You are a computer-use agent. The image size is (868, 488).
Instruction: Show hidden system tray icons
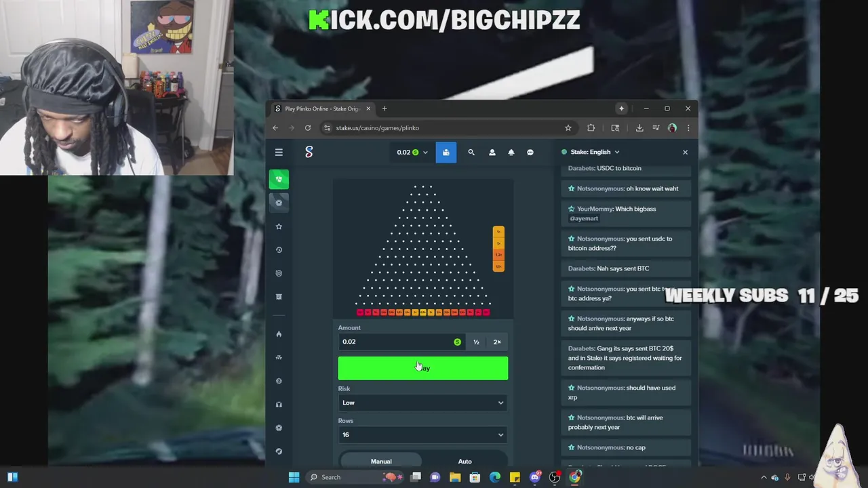[764, 477]
